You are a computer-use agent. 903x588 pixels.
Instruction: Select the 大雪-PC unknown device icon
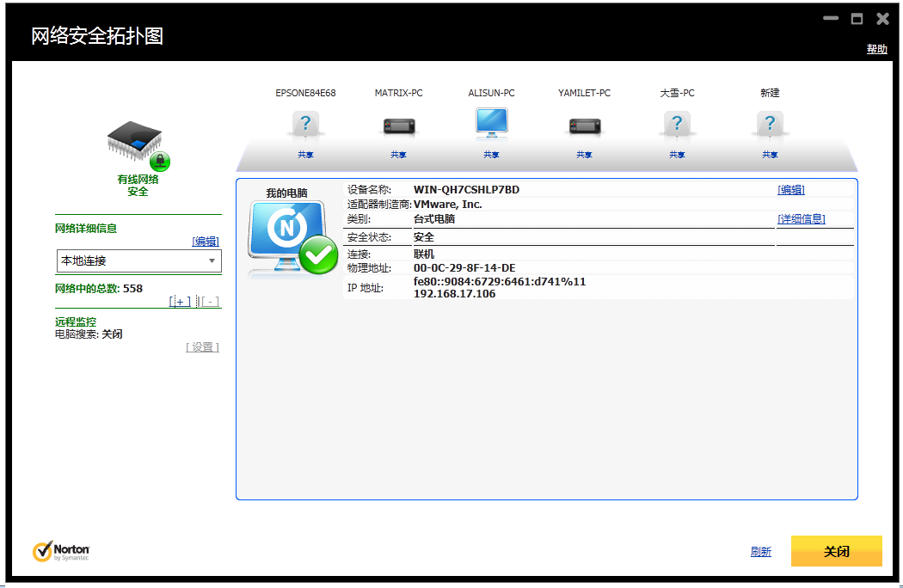click(678, 125)
